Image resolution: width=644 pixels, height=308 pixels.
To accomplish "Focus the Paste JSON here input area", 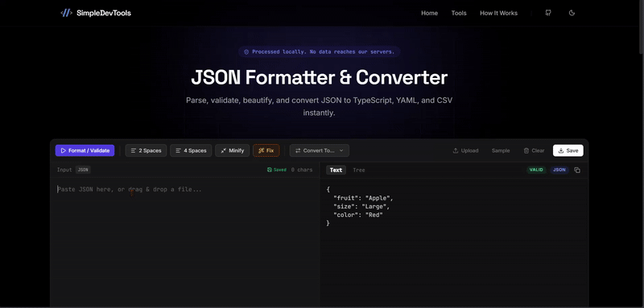I will (184, 242).
